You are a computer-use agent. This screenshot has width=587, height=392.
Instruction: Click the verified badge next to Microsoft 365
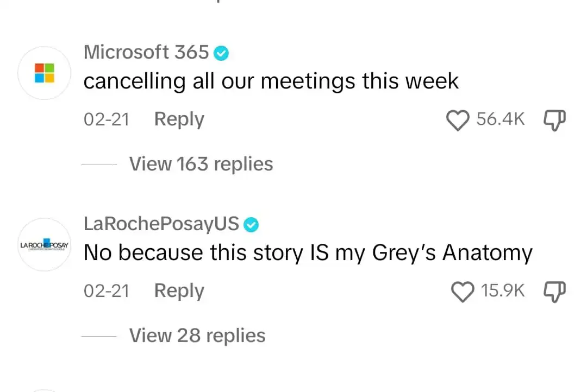coord(221,53)
